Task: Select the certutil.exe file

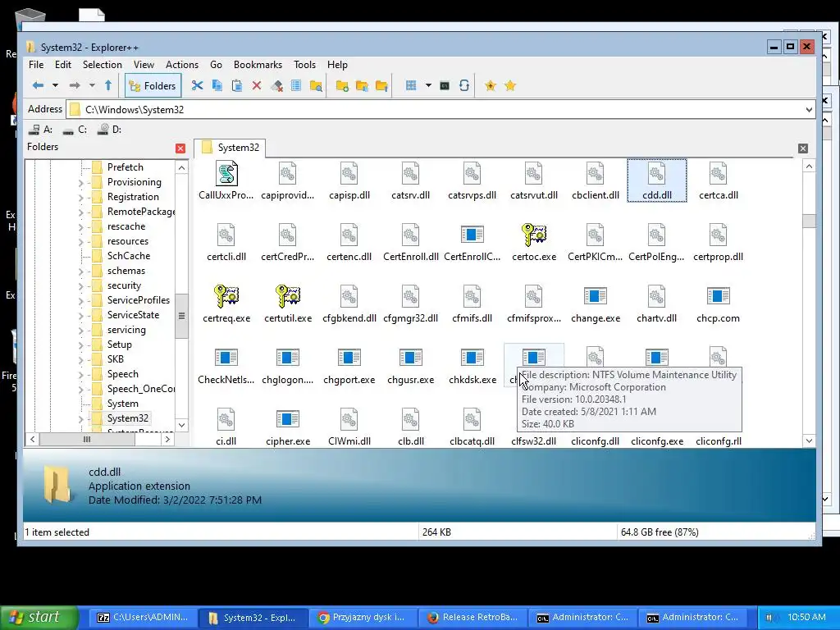Action: click(x=288, y=304)
